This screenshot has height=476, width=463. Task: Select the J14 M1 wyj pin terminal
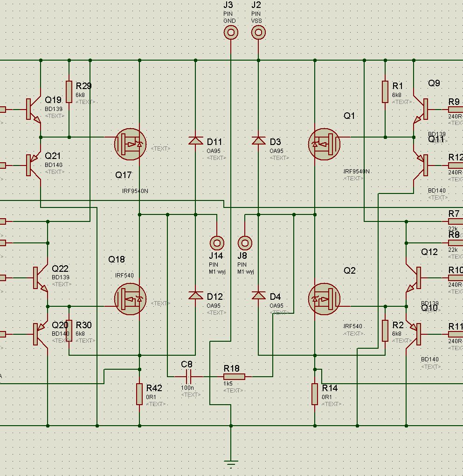click(217, 243)
